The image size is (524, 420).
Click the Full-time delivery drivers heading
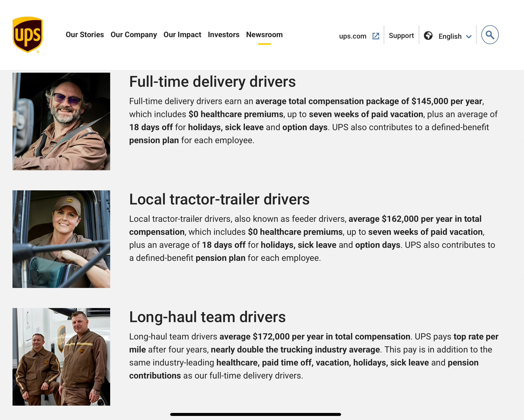pos(212,82)
